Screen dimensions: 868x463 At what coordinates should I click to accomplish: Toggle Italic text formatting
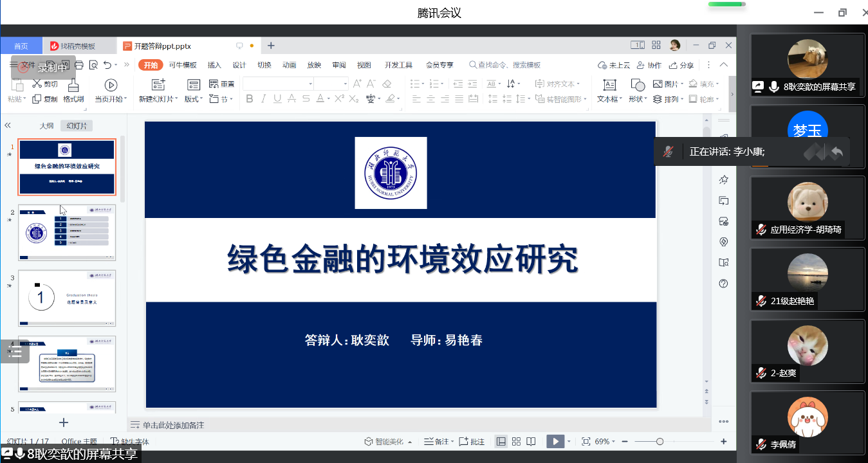[263, 99]
